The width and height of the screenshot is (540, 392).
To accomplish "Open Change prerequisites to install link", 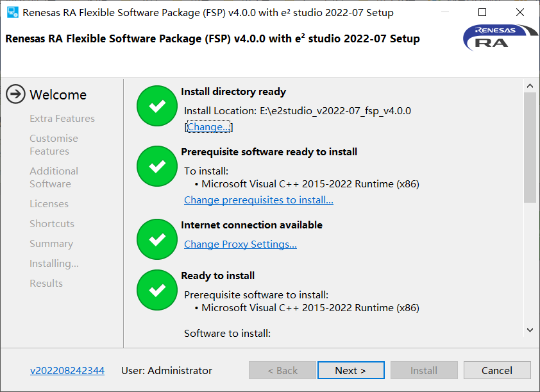I will coord(258,200).
